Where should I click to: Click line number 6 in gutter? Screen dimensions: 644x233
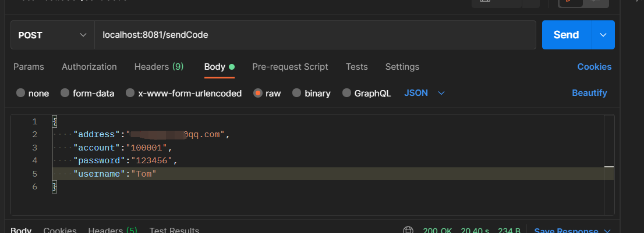pos(34,187)
